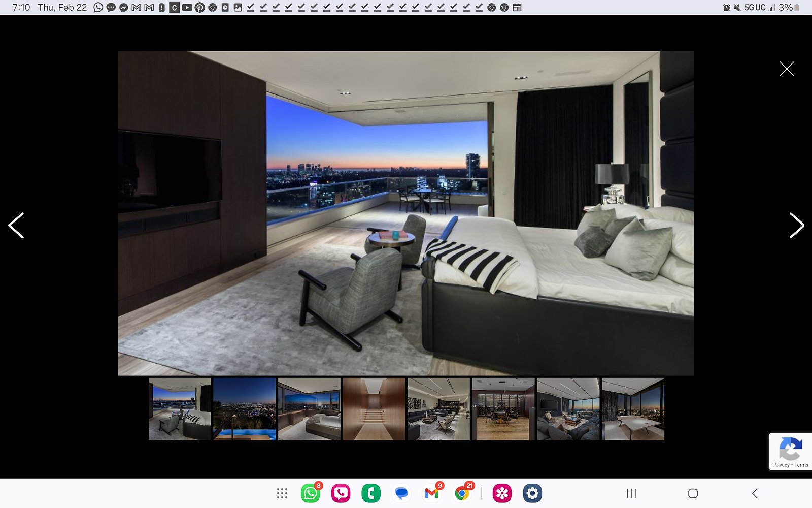This screenshot has width=812, height=508.
Task: Tap the 3% battery indicator
Action: 789,8
